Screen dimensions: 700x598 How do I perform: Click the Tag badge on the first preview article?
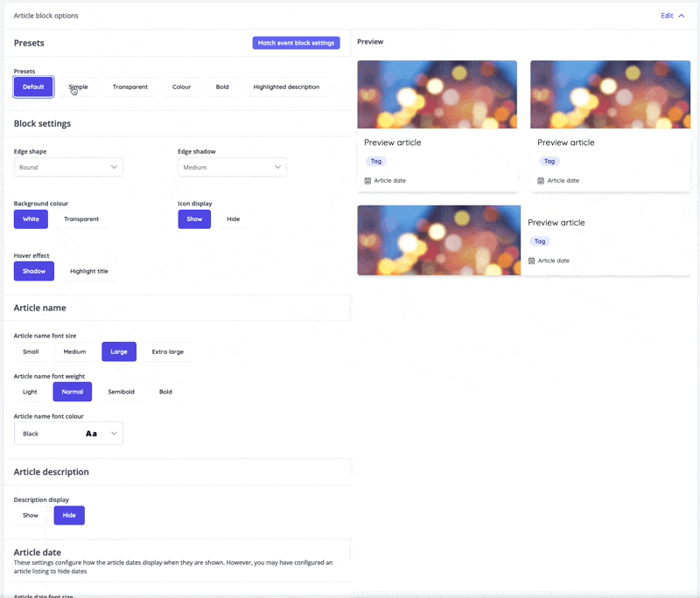375,161
